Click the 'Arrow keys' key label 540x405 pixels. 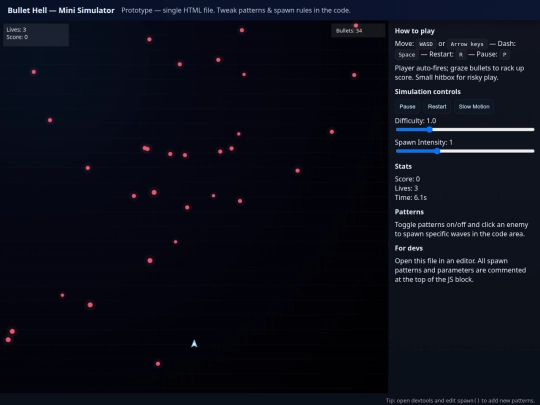[467, 44]
